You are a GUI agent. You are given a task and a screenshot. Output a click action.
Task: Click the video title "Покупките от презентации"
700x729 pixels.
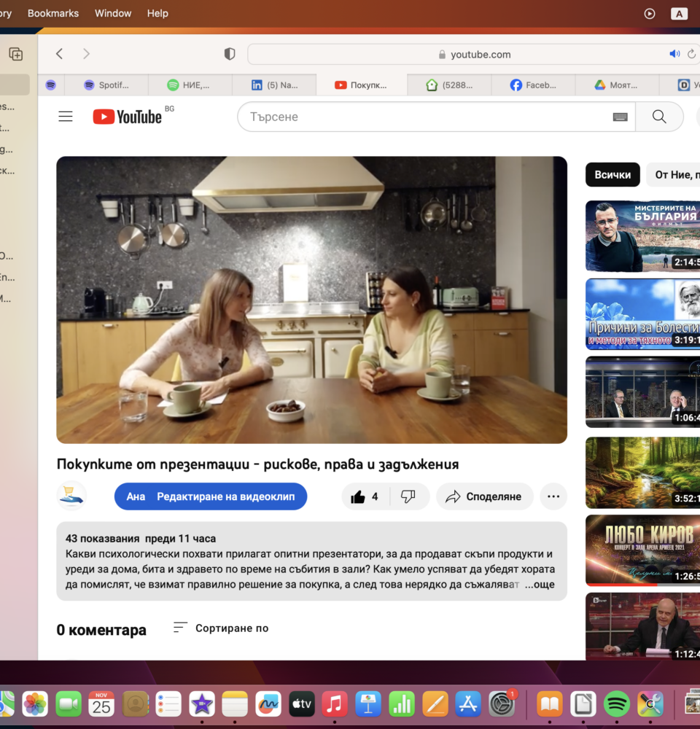(x=257, y=464)
